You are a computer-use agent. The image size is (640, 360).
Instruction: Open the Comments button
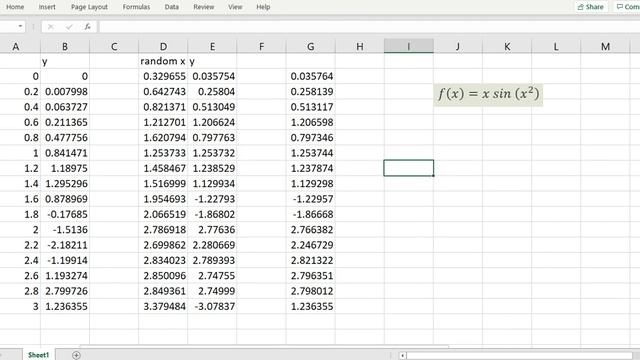(x=627, y=7)
